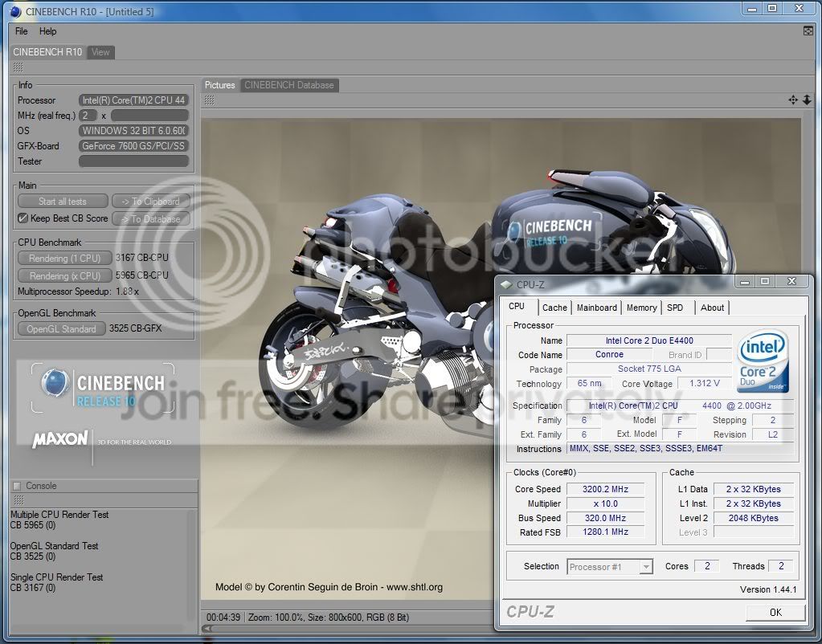Click the x 10.0 multiplier value
The height and width of the screenshot is (644, 822).
[606, 503]
